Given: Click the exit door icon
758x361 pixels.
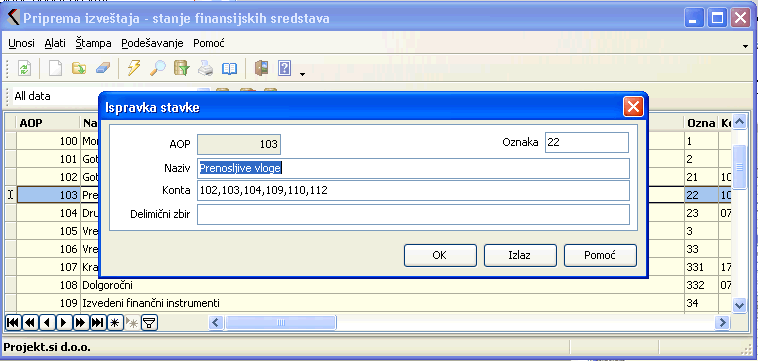Looking at the screenshot, I should 261,69.
